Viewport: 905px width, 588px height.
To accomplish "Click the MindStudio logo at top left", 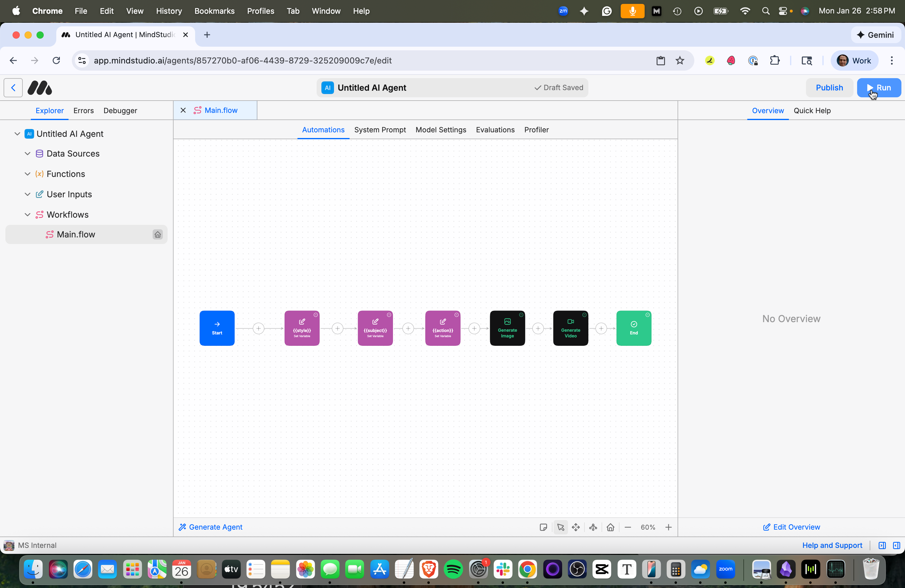I will click(40, 87).
